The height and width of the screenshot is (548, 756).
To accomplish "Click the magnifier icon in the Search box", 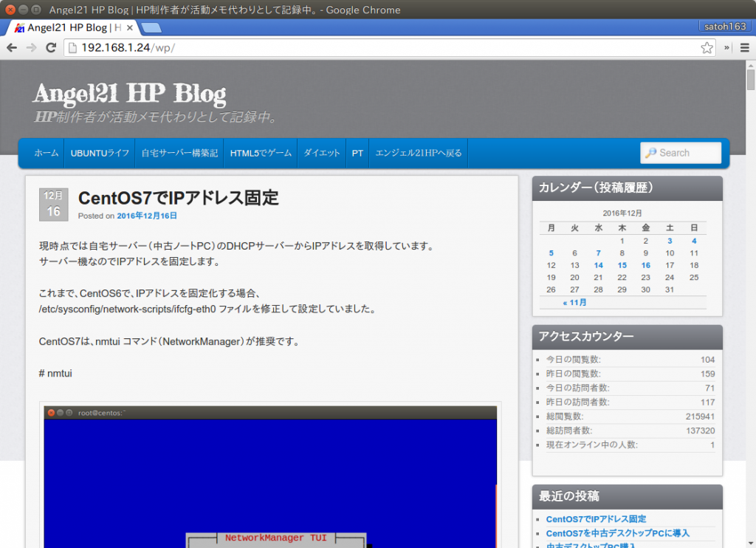I will (651, 153).
